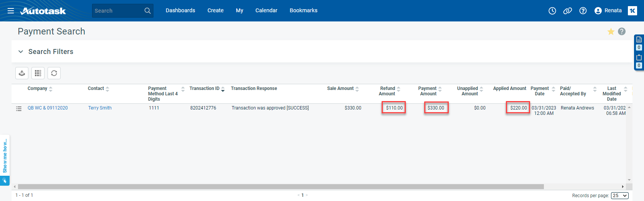Click the help question mark in header
This screenshot has height=201, width=644.
[583, 11]
